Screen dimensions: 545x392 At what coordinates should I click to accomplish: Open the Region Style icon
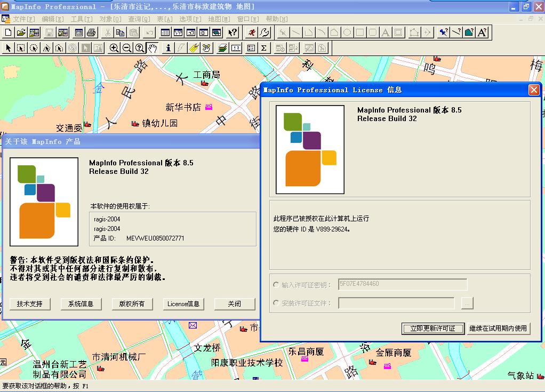(x=469, y=33)
